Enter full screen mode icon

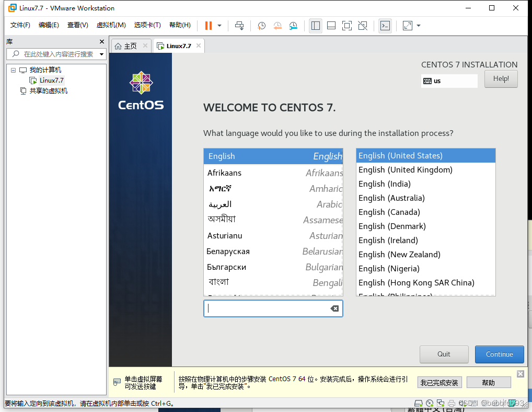coord(347,26)
